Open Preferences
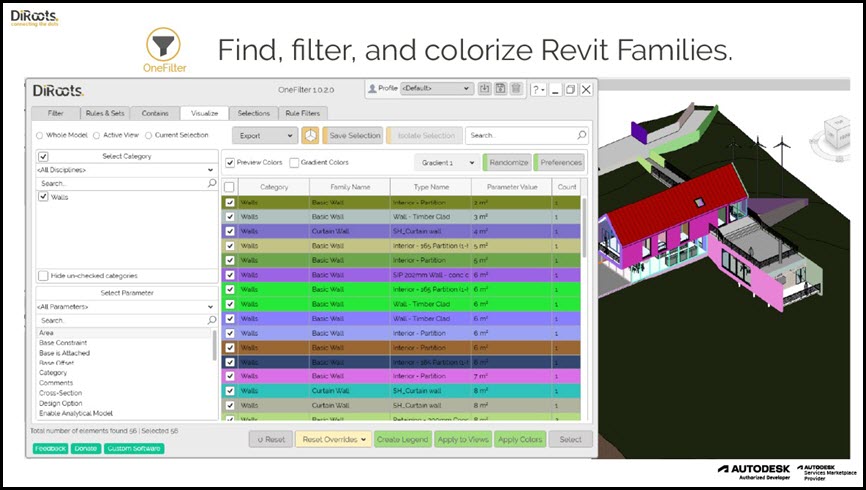Image resolution: width=866 pixels, height=490 pixels. [x=559, y=162]
